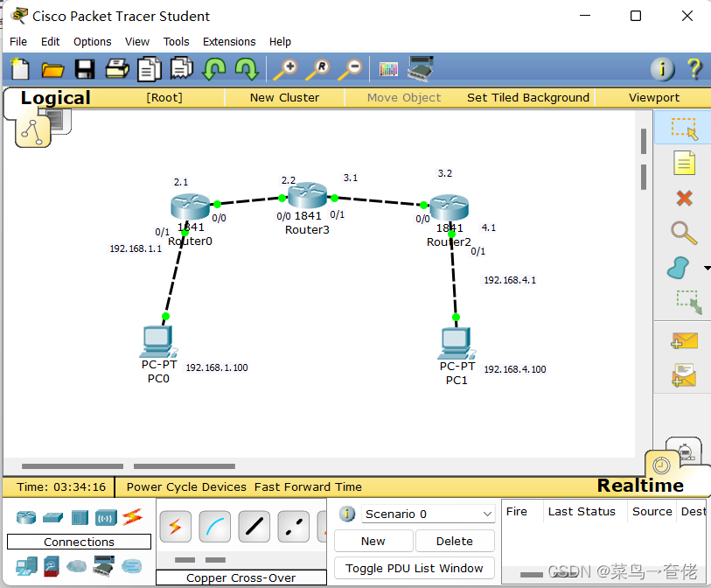Open the Scenario 0 dropdown

[x=428, y=514]
